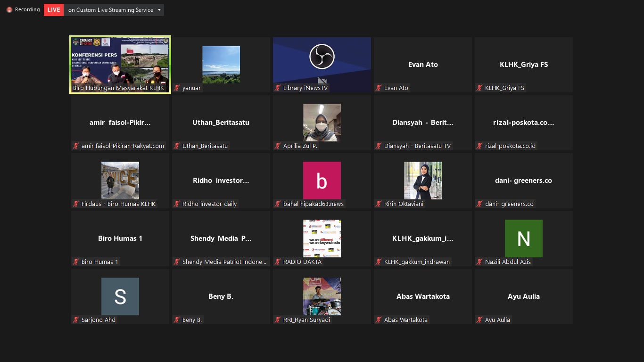Click the muted mic icon beside yanuar
This screenshot has height=362, width=644.
(x=177, y=88)
